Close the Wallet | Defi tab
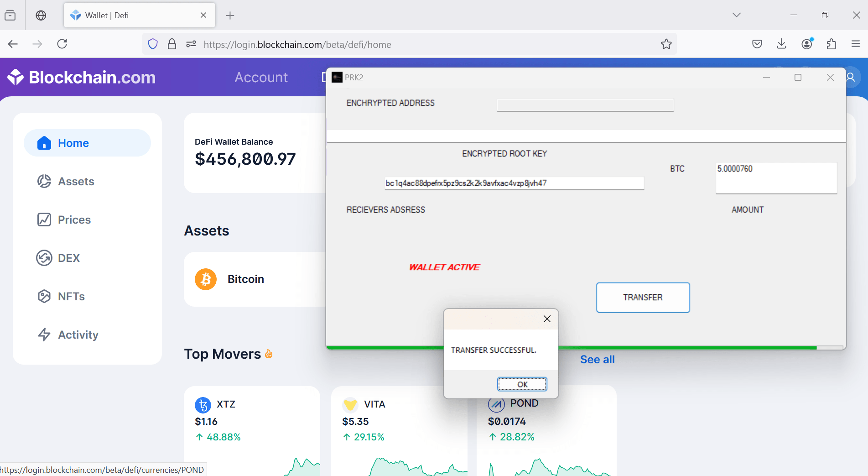 (203, 15)
